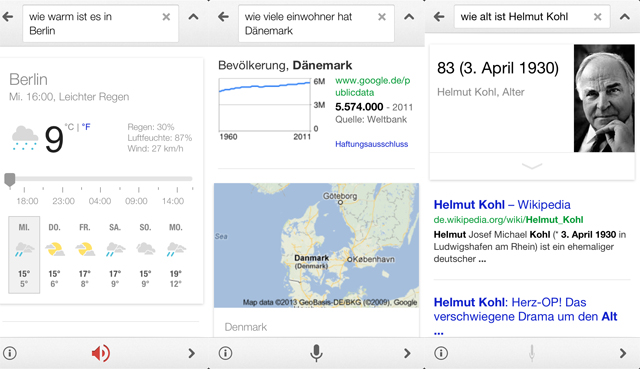Expand the Helmut Kohl age card chevron
Image resolution: width=640 pixels, height=369 pixels.
click(532, 166)
